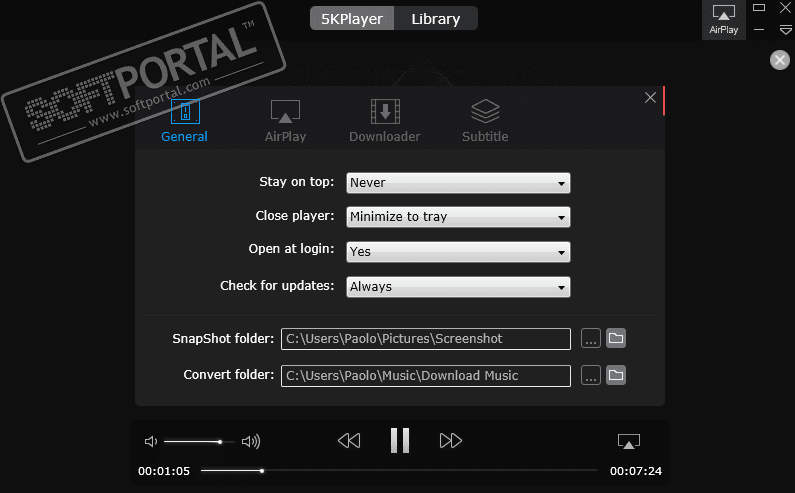Click the total duration 00:07:24

point(636,471)
